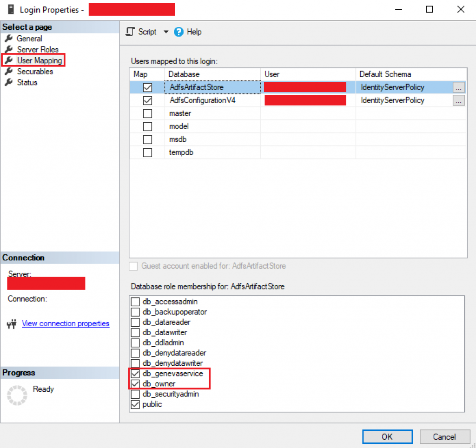Click the wrench icon beside Status
This screenshot has width=476, height=448.
9,82
